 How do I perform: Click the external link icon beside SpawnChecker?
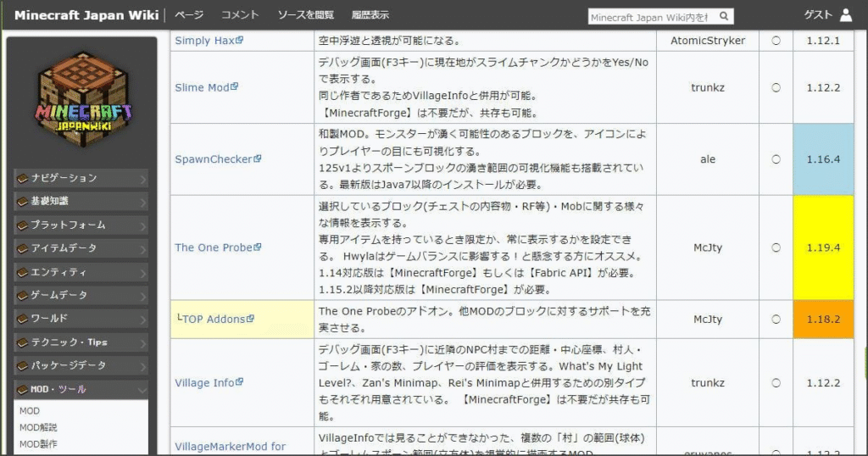(x=258, y=158)
